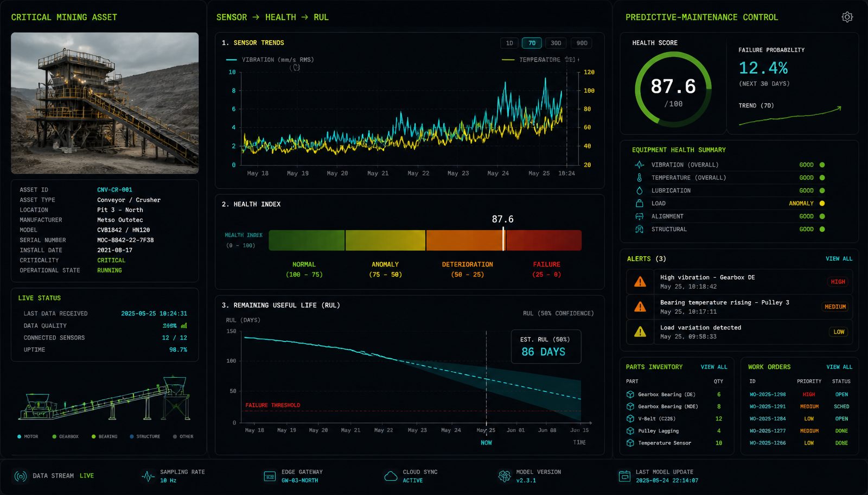Click the Load weight icon
Viewport: 868px width, 495px height.
[x=639, y=204]
